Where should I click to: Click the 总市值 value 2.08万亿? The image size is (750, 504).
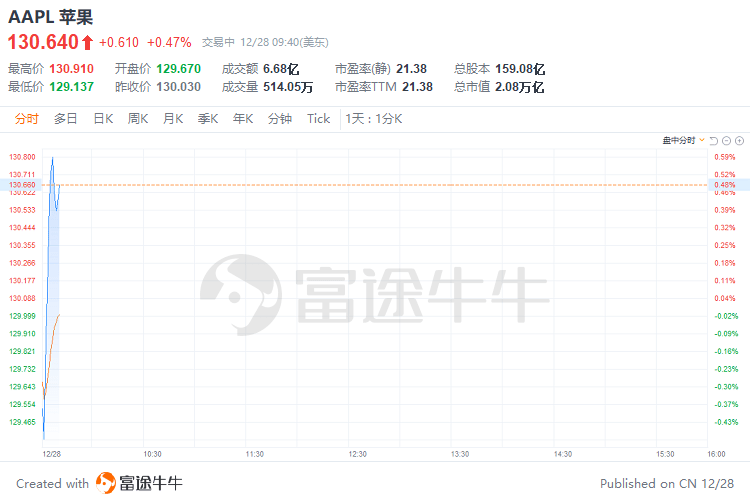pyautogui.click(x=519, y=87)
